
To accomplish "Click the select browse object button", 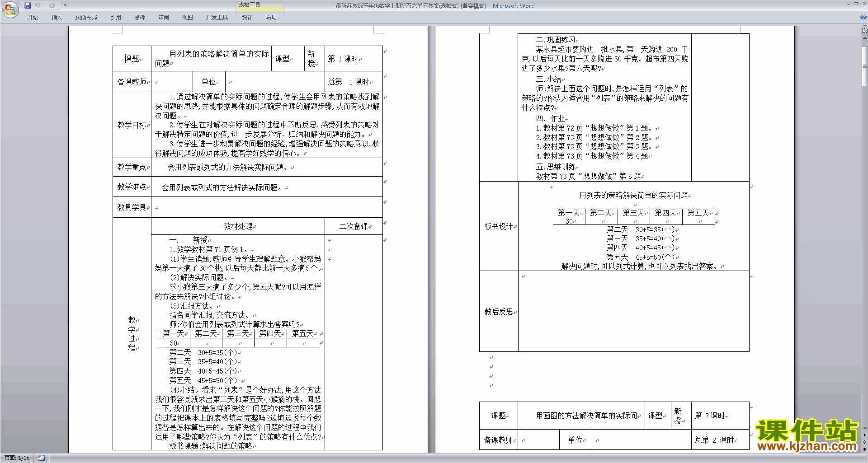I will coord(864,442).
